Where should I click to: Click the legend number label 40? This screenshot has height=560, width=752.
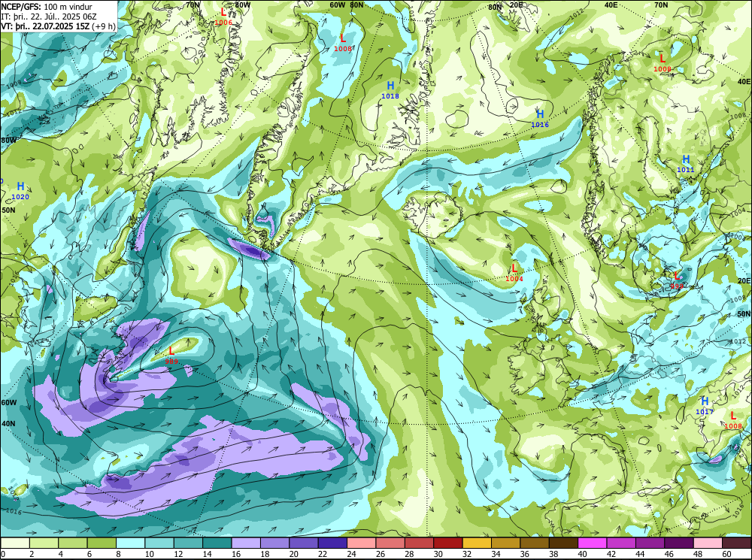coord(582,554)
